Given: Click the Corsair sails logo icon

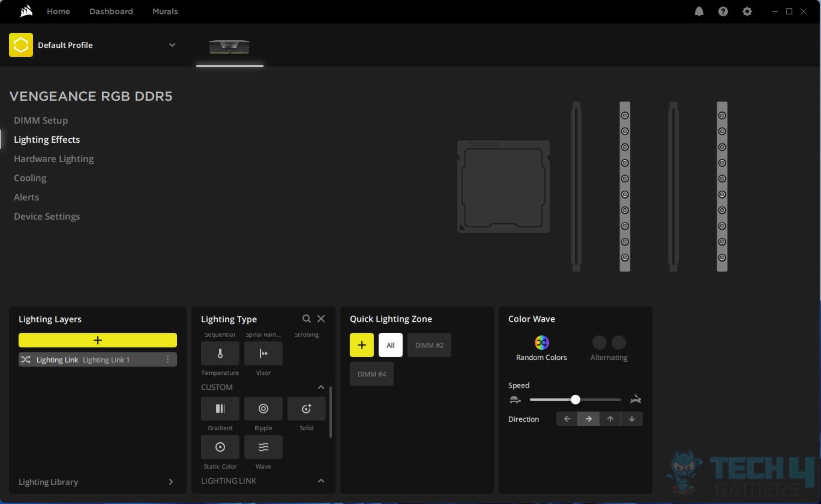Looking at the screenshot, I should [x=26, y=11].
